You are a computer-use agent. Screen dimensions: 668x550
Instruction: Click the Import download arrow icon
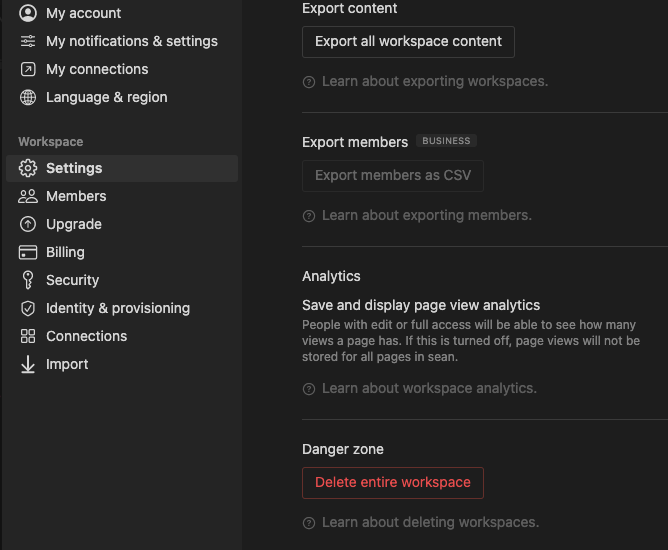28,364
